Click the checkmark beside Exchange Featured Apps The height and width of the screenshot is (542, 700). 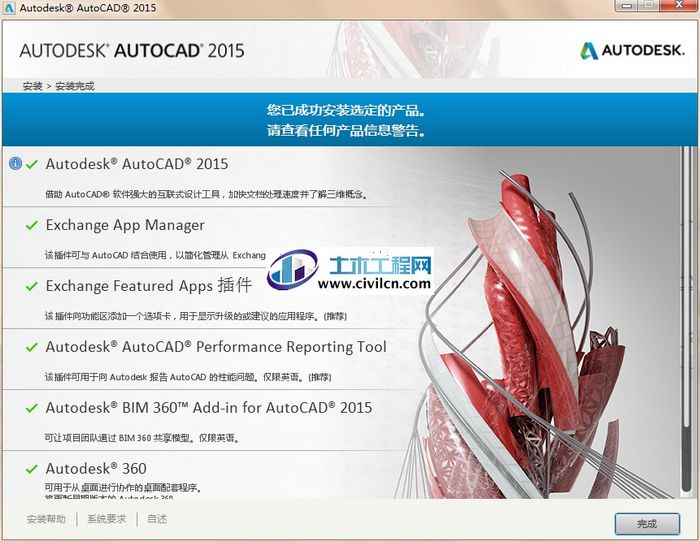tap(32, 286)
